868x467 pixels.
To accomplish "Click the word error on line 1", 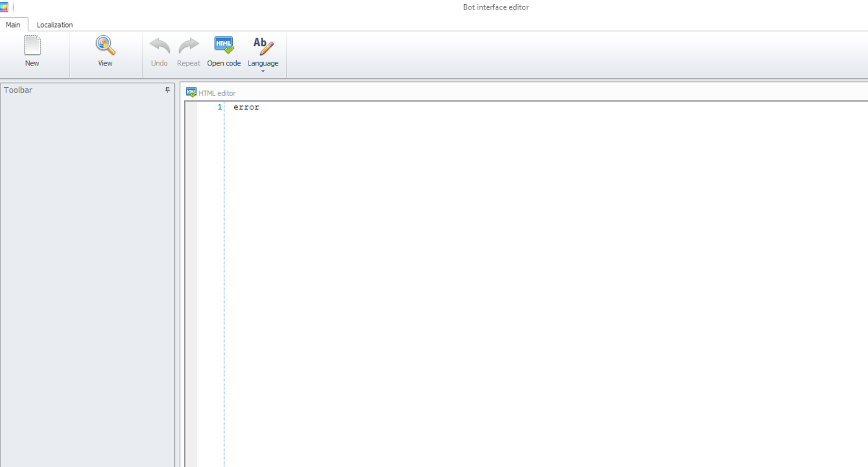I will coord(246,107).
